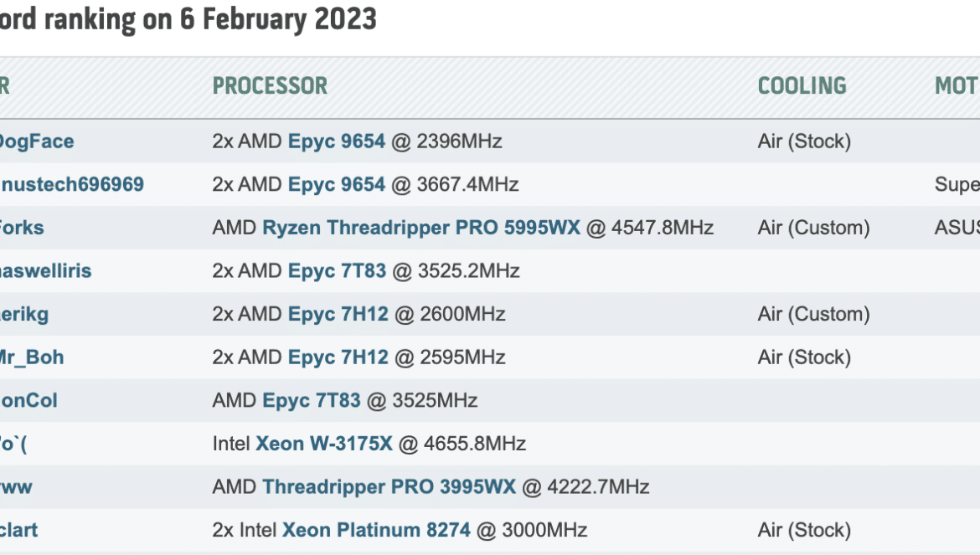Click the COOLING column header

[802, 86]
